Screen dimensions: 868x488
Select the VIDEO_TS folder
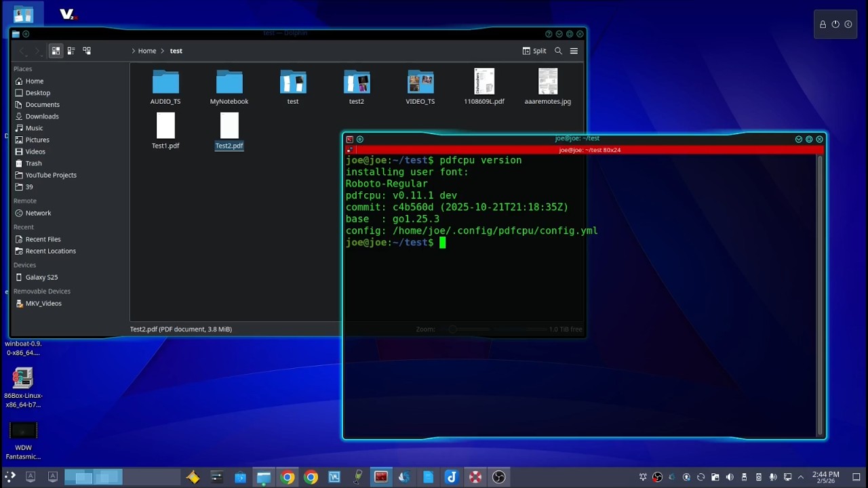pos(420,87)
